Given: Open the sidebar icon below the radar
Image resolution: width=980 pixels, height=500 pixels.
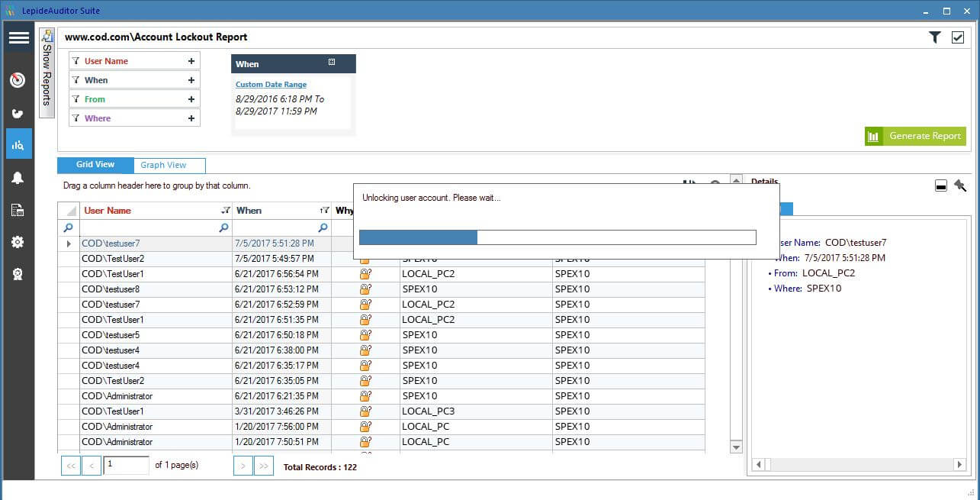Looking at the screenshot, I should 18,113.
